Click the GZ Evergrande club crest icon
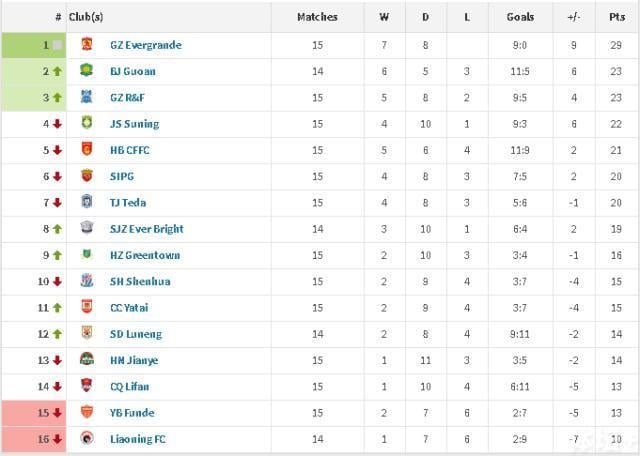Image resolution: width=640 pixels, height=456 pixels. pos(86,45)
